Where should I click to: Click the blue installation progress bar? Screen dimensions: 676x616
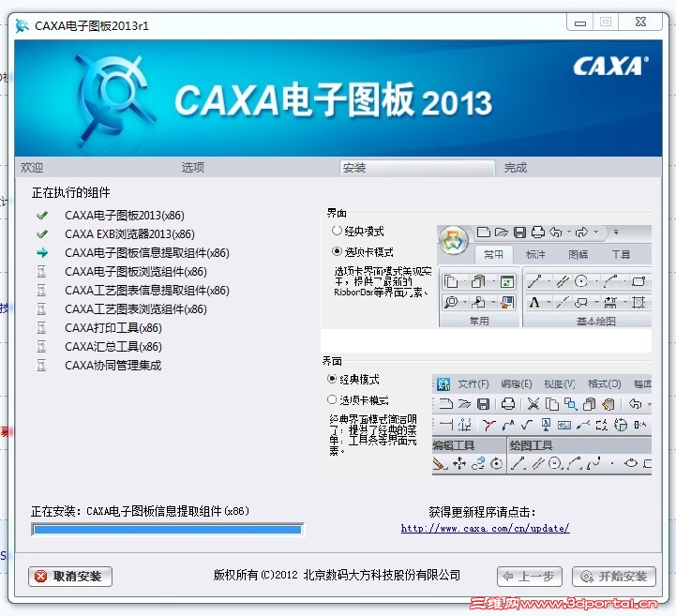coord(168,530)
